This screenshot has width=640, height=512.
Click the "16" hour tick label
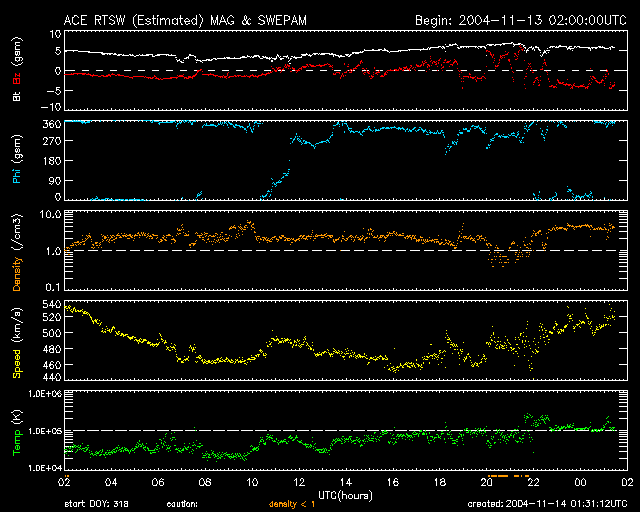click(393, 483)
